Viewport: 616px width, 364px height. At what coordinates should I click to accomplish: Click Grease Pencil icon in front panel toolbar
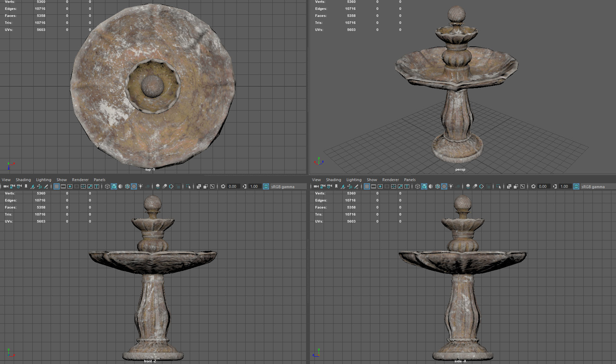46,186
